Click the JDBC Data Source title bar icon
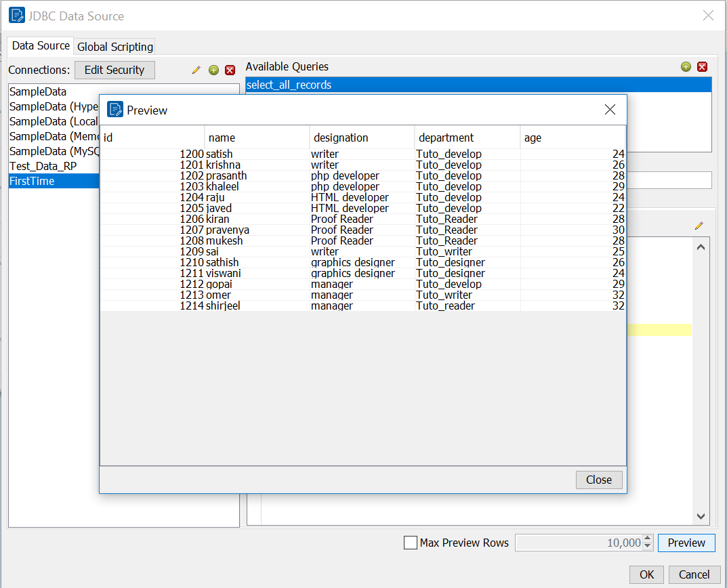Image resolution: width=727 pixels, height=588 pixels. (16, 15)
